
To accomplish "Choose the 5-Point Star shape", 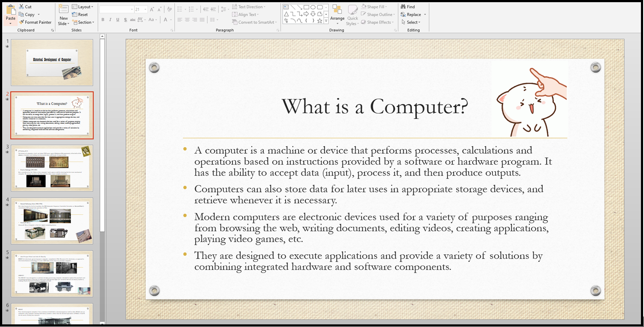I will pyautogui.click(x=320, y=20).
